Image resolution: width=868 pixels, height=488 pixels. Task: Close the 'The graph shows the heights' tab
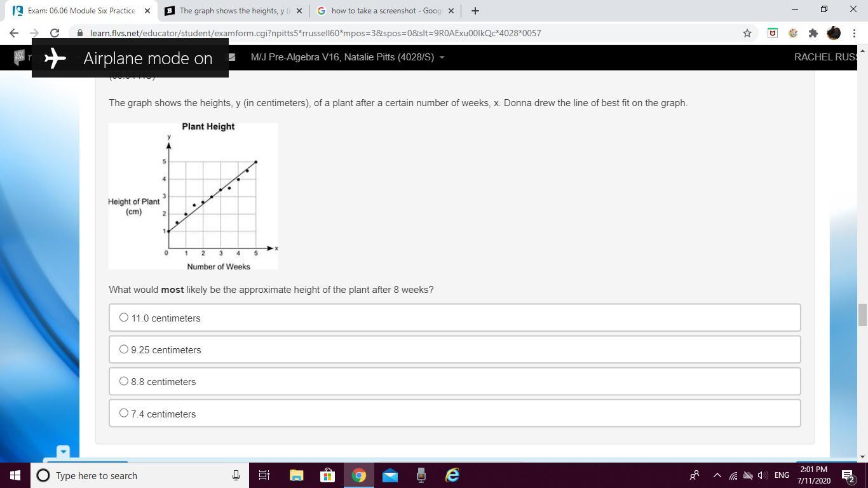tap(299, 11)
